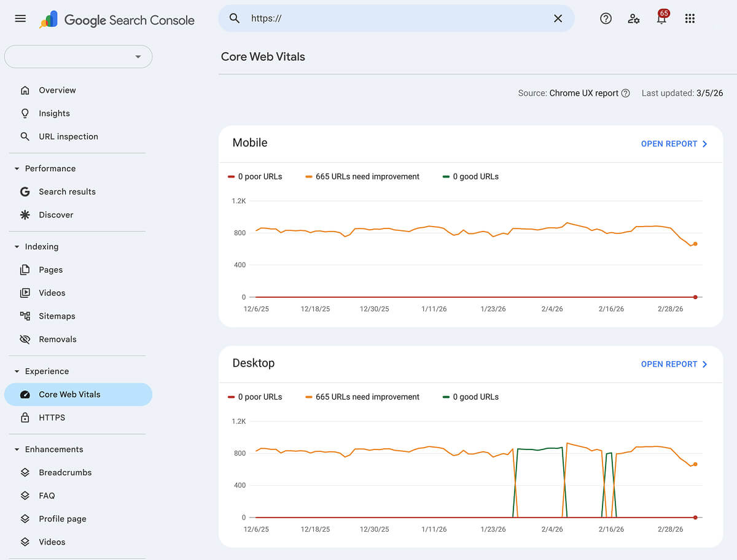
Task: Open the Help question mark icon
Action: coord(606,18)
